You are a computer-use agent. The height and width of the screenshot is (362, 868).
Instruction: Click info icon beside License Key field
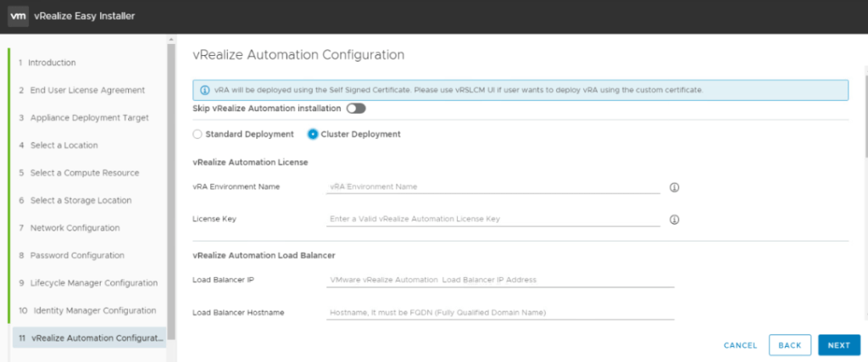coord(676,219)
